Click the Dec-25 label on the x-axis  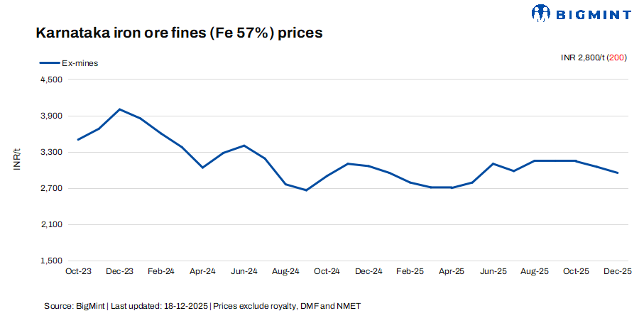pyautogui.click(x=618, y=271)
